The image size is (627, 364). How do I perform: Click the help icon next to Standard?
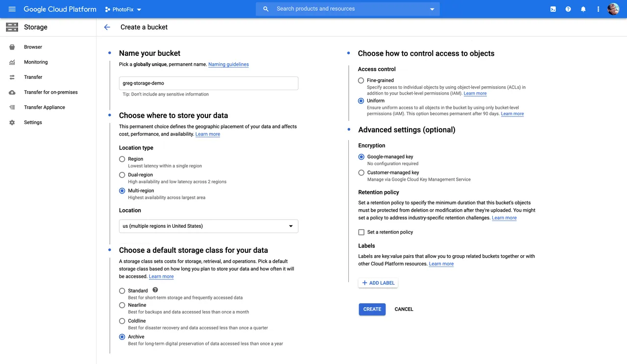pyautogui.click(x=155, y=290)
